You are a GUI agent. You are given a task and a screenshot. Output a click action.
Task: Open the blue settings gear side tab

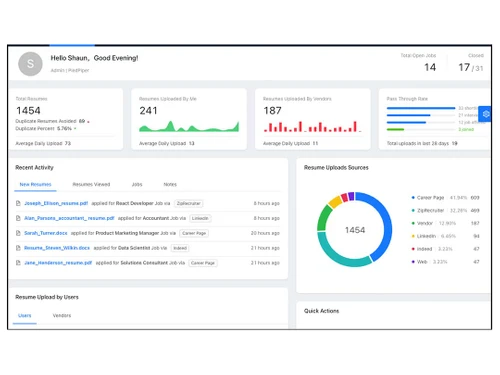486,114
